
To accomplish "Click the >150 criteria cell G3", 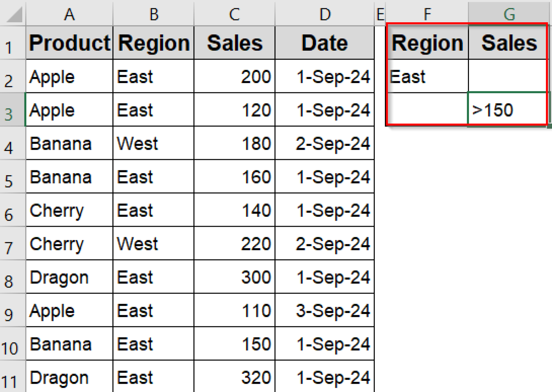I will tap(507, 110).
